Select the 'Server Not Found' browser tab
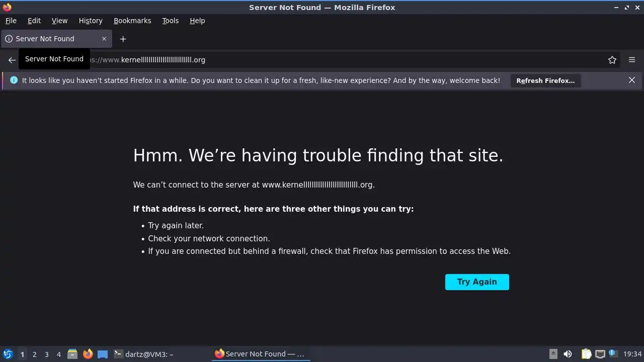 pos(56,39)
